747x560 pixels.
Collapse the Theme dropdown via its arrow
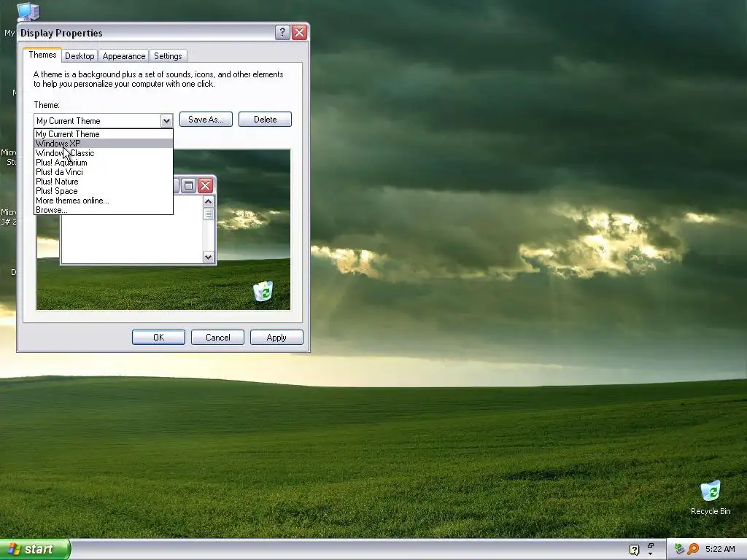pyautogui.click(x=166, y=121)
